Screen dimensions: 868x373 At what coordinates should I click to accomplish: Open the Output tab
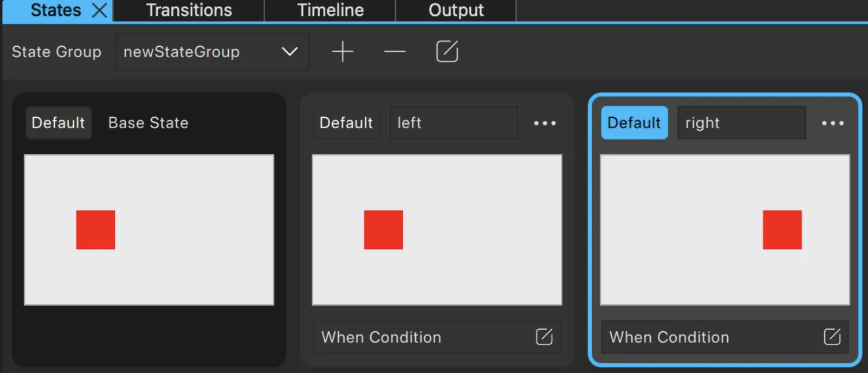point(456,10)
